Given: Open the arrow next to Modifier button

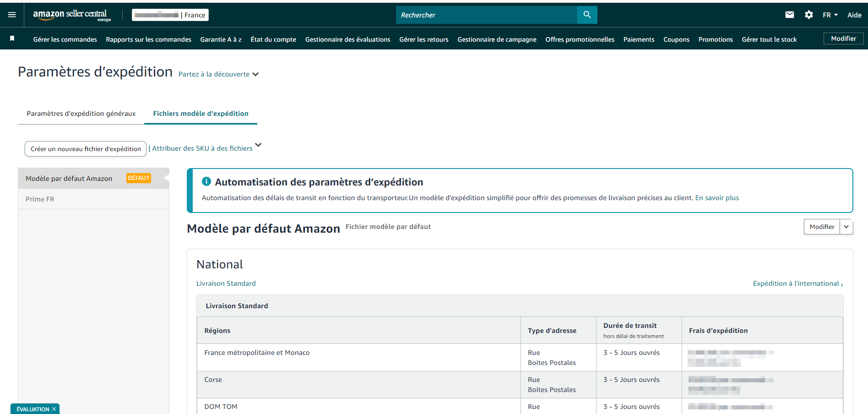Looking at the screenshot, I should click(846, 227).
